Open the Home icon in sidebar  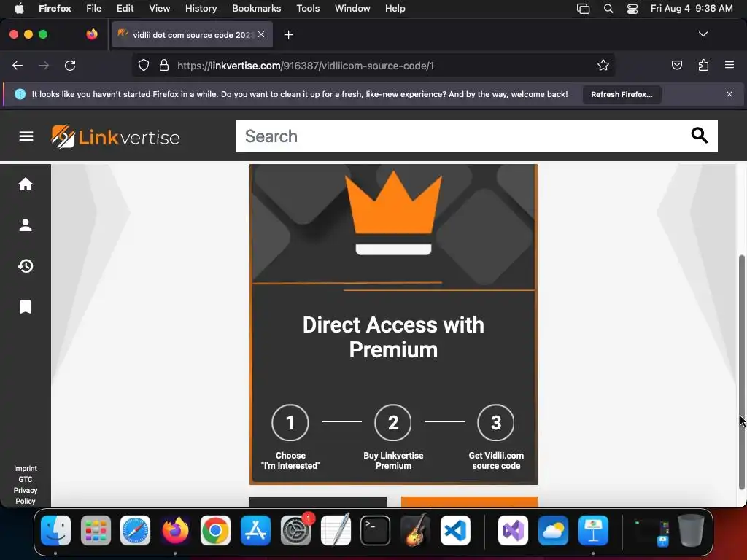pyautogui.click(x=26, y=184)
